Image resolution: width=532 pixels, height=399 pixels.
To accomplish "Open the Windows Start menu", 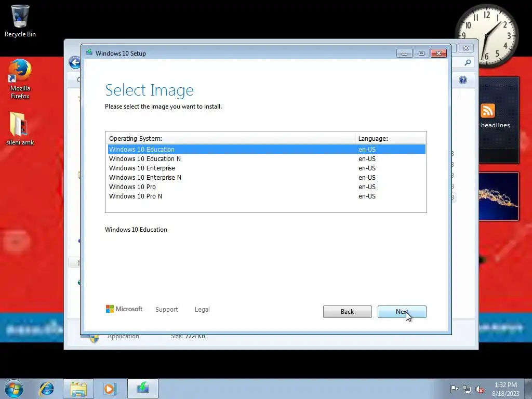I will (x=14, y=389).
